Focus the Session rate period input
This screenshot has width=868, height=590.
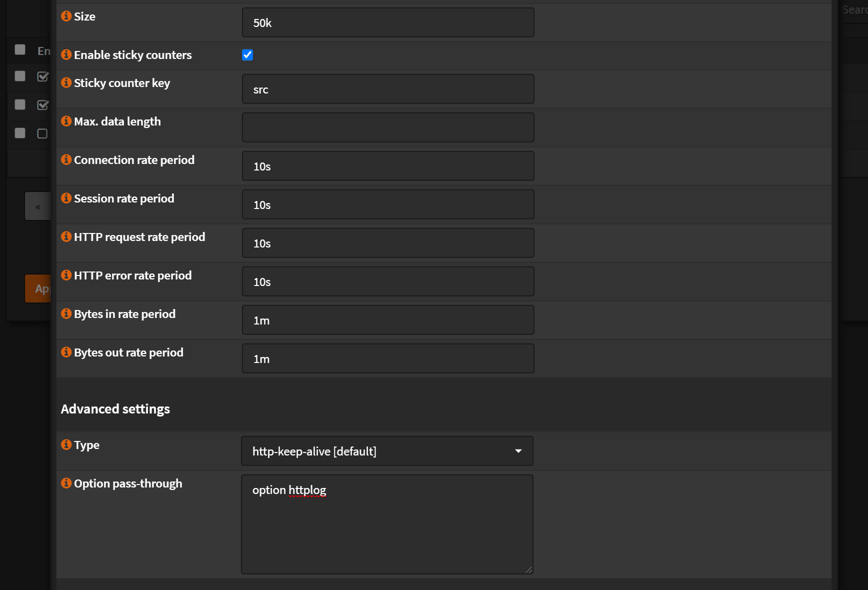[x=388, y=204]
